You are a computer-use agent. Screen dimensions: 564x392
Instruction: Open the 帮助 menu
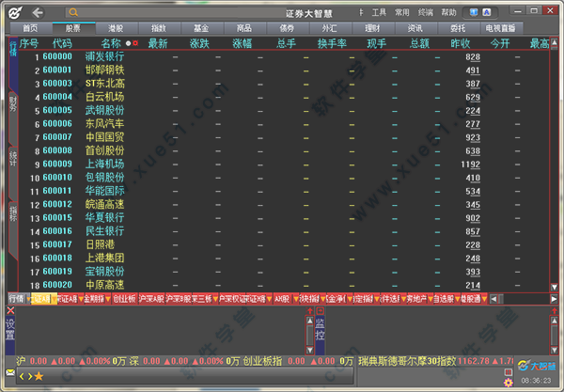(x=449, y=12)
